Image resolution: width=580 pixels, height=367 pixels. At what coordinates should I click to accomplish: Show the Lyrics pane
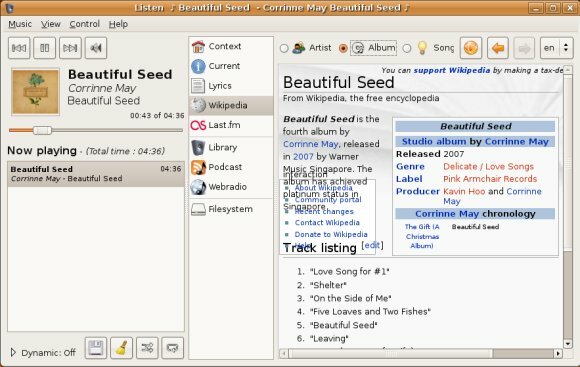tap(231, 86)
